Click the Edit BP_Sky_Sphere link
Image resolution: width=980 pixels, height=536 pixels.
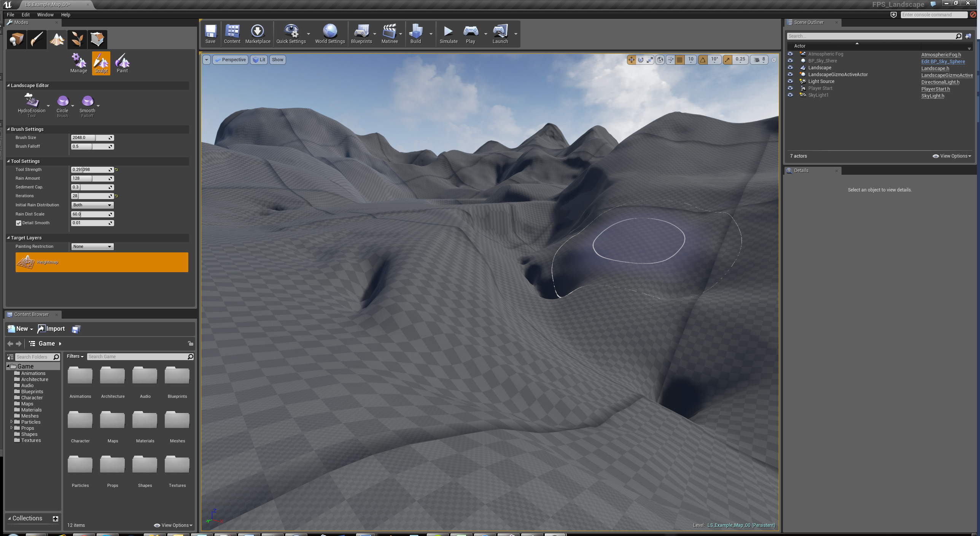(x=942, y=61)
